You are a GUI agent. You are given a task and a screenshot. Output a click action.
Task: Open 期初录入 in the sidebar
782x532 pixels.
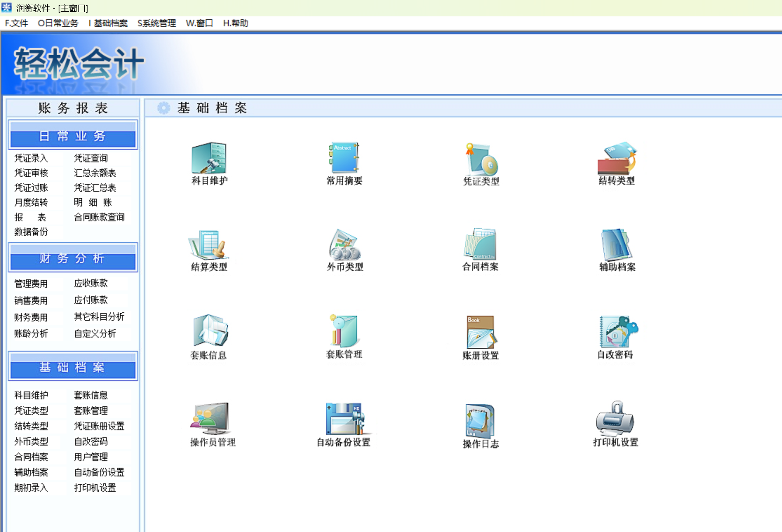31,488
